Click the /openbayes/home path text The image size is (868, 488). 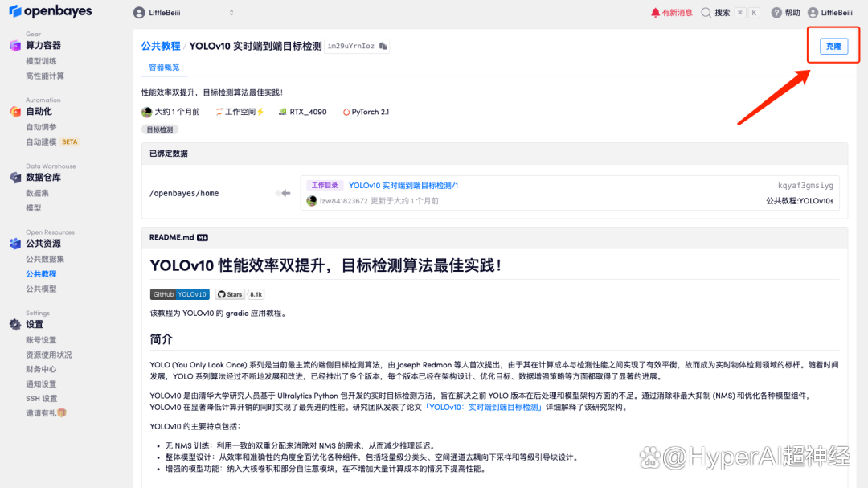pos(184,193)
